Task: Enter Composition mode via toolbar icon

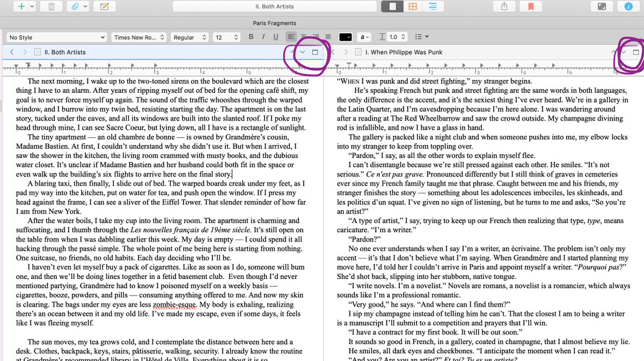Action: tap(602, 6)
